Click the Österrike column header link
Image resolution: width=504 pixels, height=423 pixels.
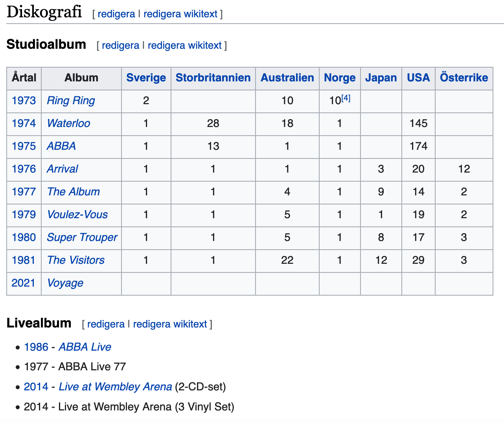coord(464,78)
